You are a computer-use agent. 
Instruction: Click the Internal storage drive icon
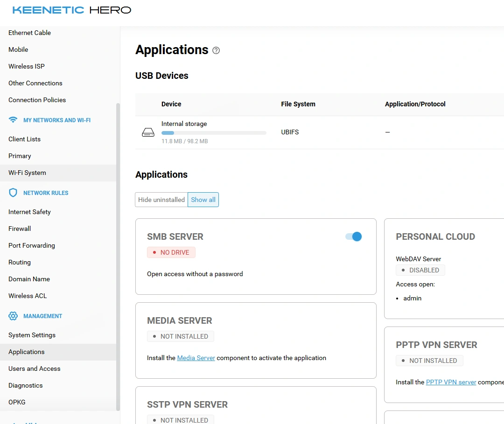tap(148, 132)
